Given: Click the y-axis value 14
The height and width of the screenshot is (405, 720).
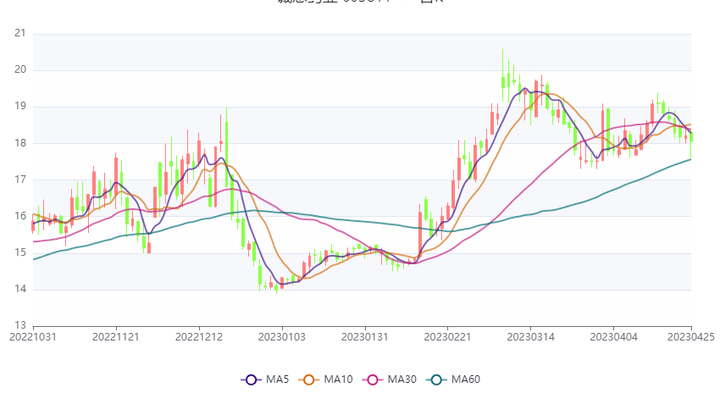Looking at the screenshot, I should pos(20,289).
